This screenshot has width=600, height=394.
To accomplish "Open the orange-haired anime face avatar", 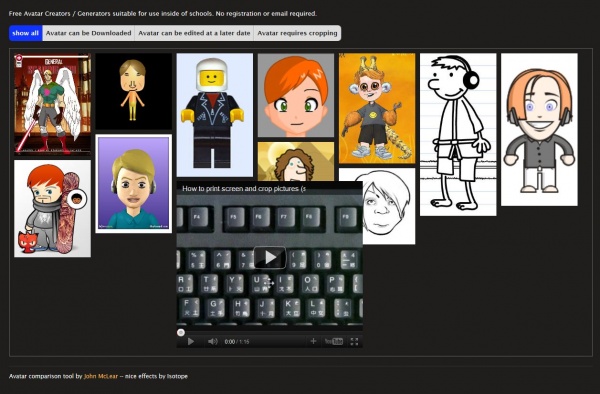I will pos(296,95).
